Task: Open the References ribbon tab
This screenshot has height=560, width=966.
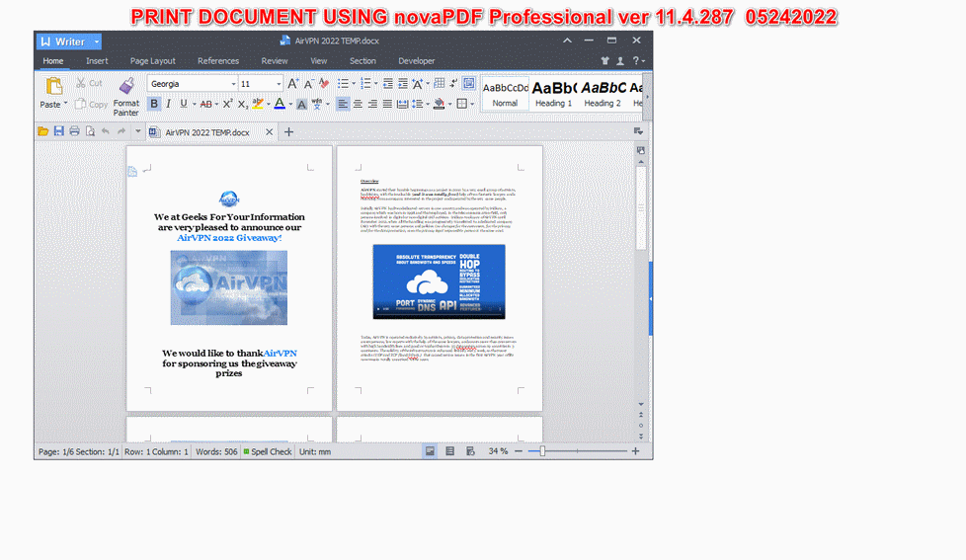Action: pos(218,61)
